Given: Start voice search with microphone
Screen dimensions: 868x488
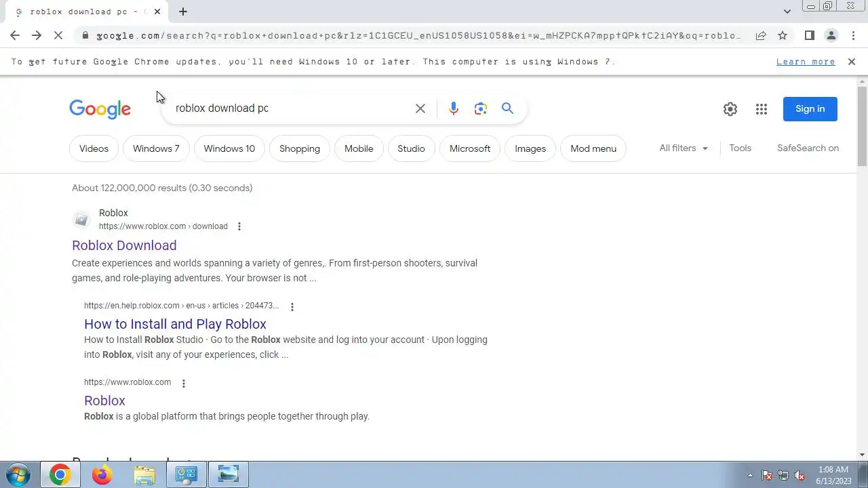Looking at the screenshot, I should (x=454, y=108).
